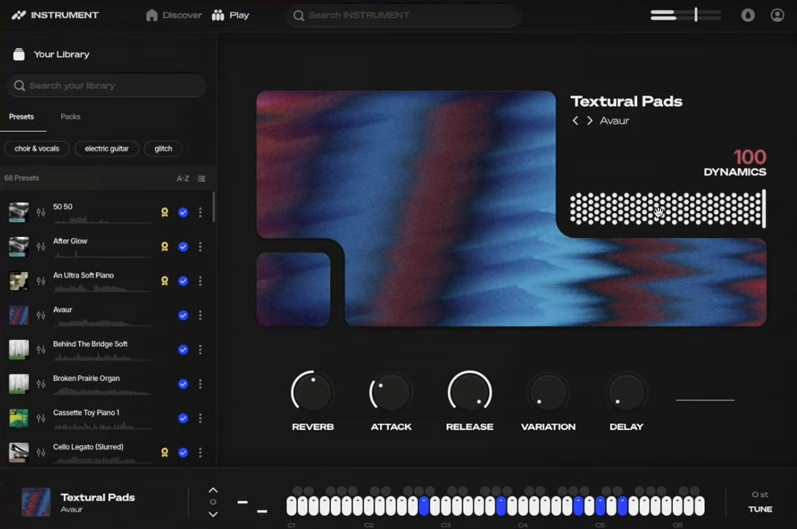The image size is (797, 529).
Task: Toggle checkmark for Cassette Toy Piano 1
Action: 183,418
